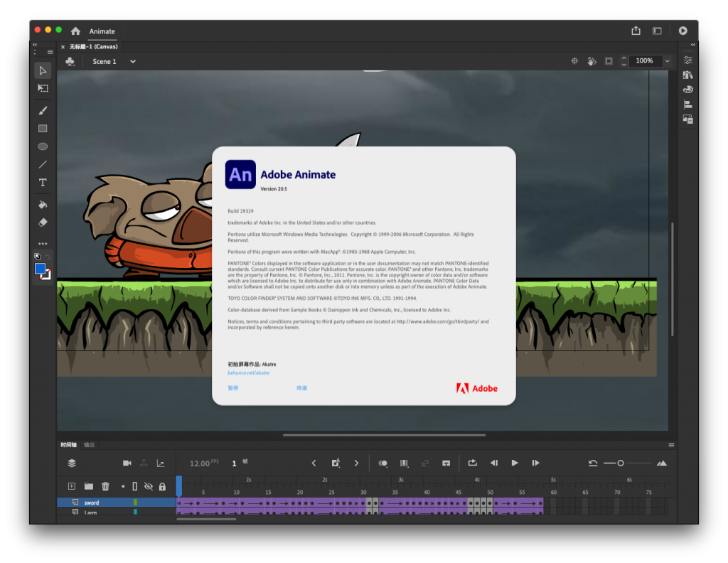Click the Animate tab in title bar
Screen dimensions: 728x563
point(102,31)
